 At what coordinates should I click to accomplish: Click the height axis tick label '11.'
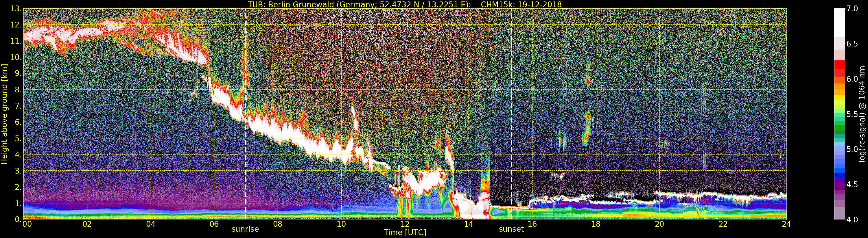[16, 41]
